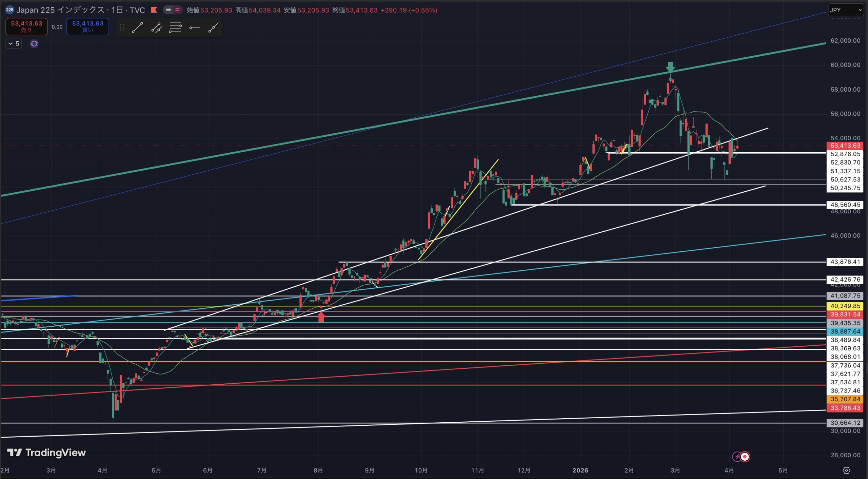This screenshot has height=479, width=868.
Task: Click the purple sync refresh icon
Action: (x=34, y=44)
